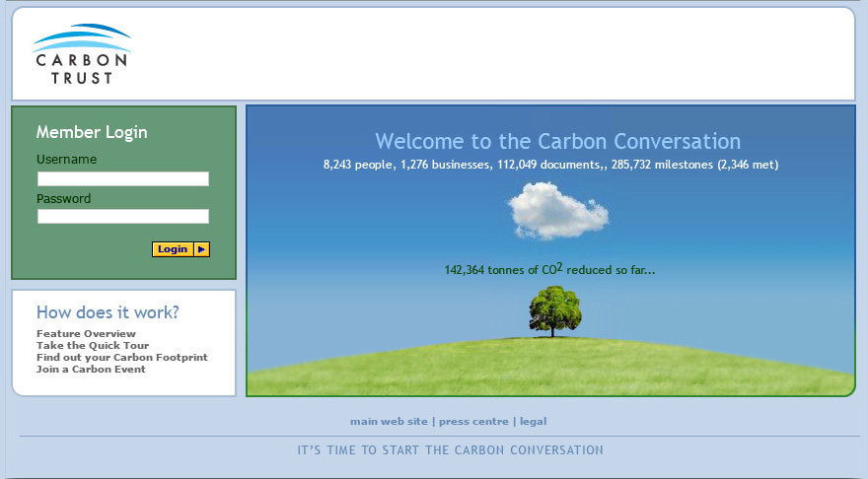Click into the Username input field

123,178
